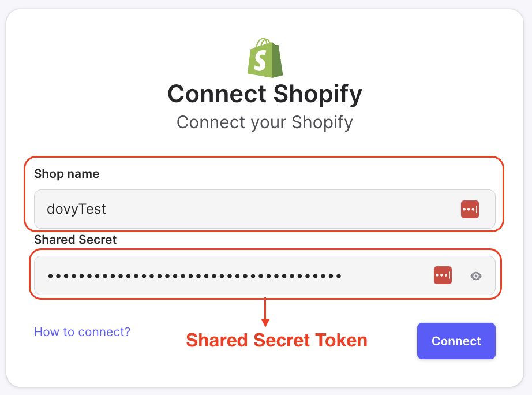Viewport: 532px width, 395px height.
Task: Open password manager icon in Shared Secret field
Action: point(443,275)
